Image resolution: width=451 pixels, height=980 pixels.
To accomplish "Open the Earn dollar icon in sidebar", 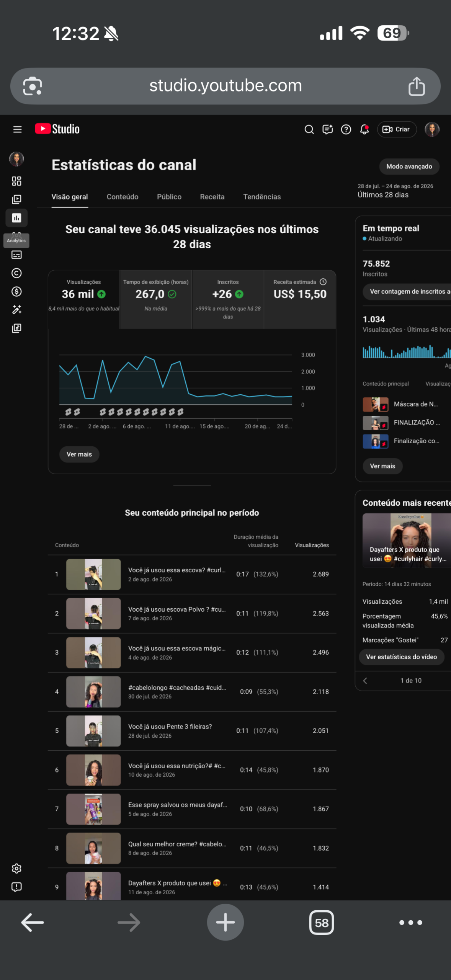I will tap(16, 292).
